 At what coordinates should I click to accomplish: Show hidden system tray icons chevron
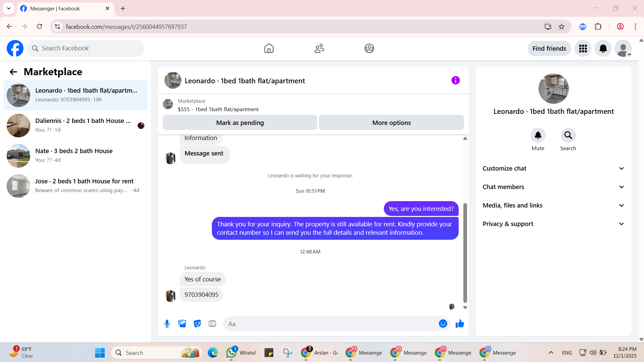551,353
